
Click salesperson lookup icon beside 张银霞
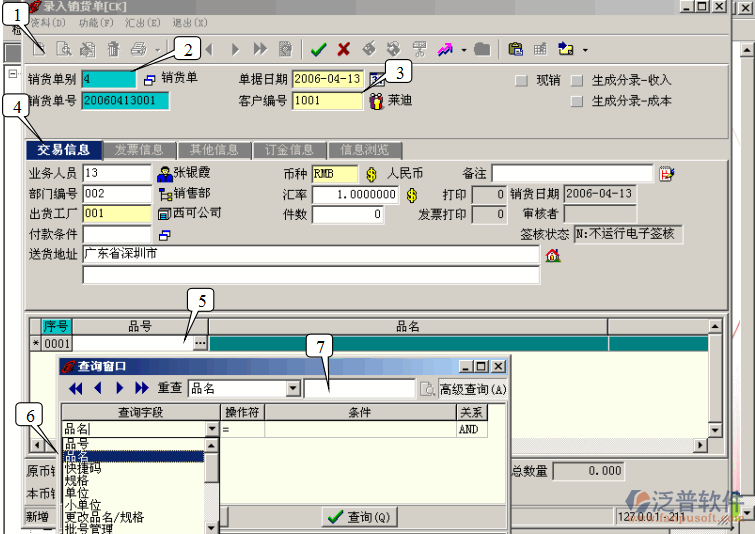click(x=165, y=174)
